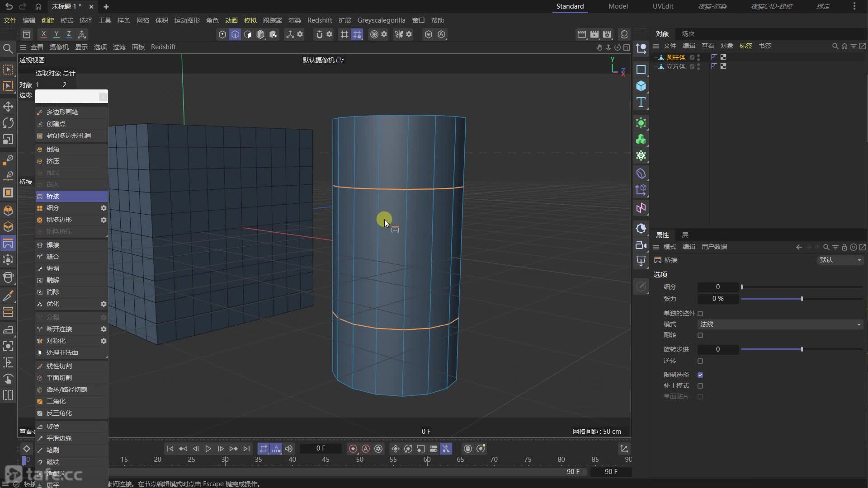This screenshot has height=488, width=868.
Task: Toggle 翻转 checkbox
Action: click(x=700, y=335)
